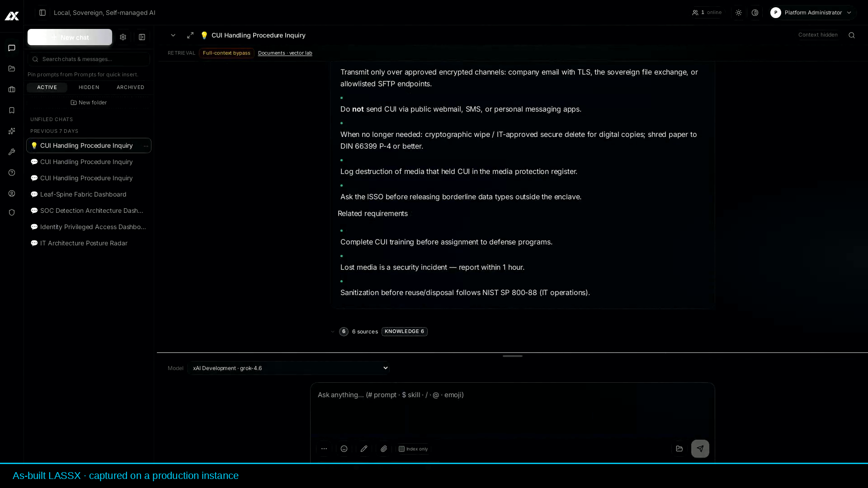Open the model dropdown showing grok-4.6
868x488 pixels.
pyautogui.click(x=288, y=368)
